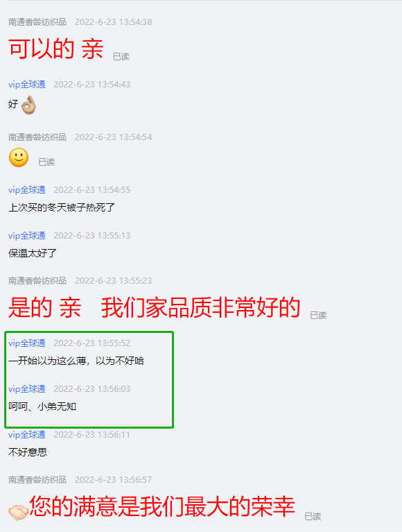The image size is (402, 532).
Task: Click the yellow smiley face emoji
Action: [x=19, y=157]
